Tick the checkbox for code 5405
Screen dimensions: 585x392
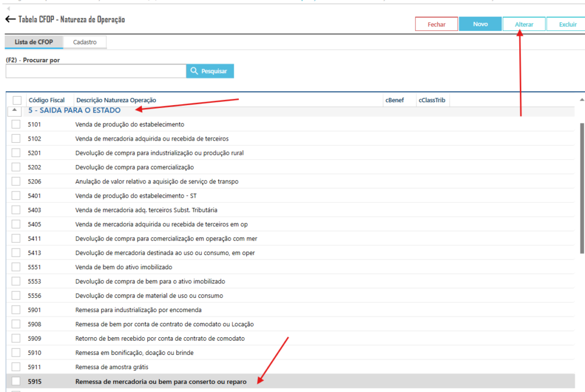tap(16, 224)
